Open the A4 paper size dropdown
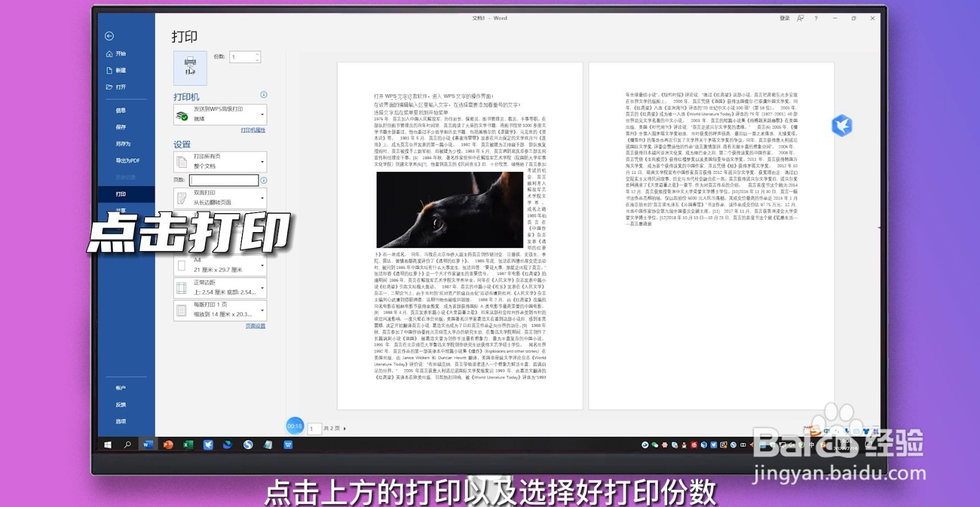The image size is (980, 507). click(x=220, y=265)
